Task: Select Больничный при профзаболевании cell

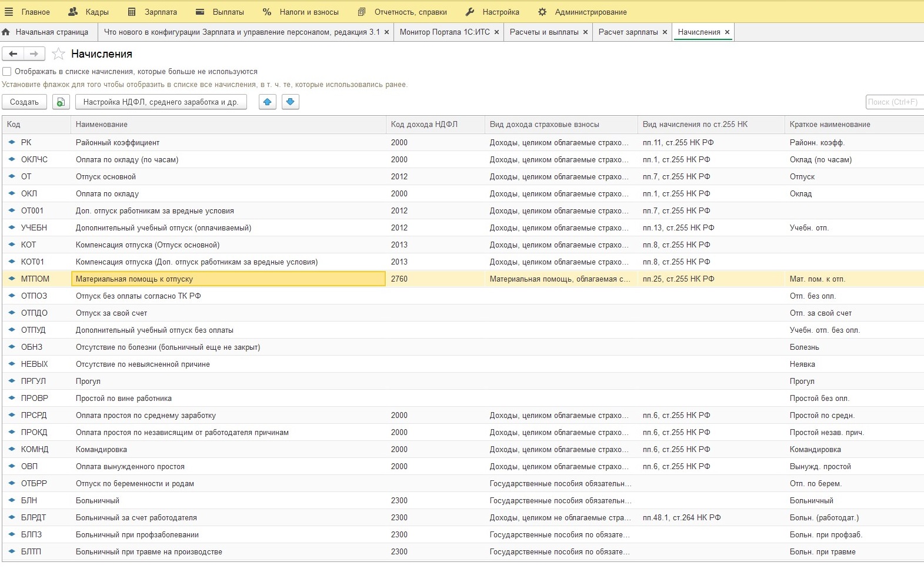Action: click(228, 534)
